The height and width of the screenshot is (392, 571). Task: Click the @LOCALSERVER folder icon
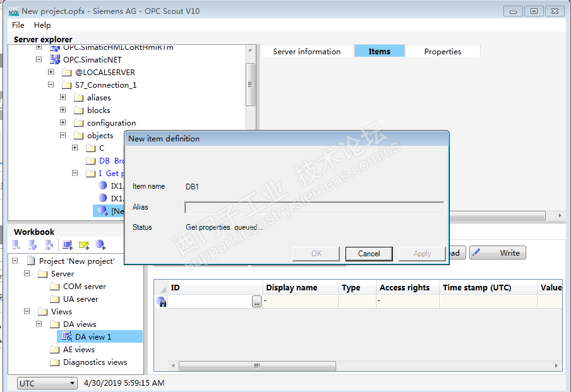pos(67,73)
